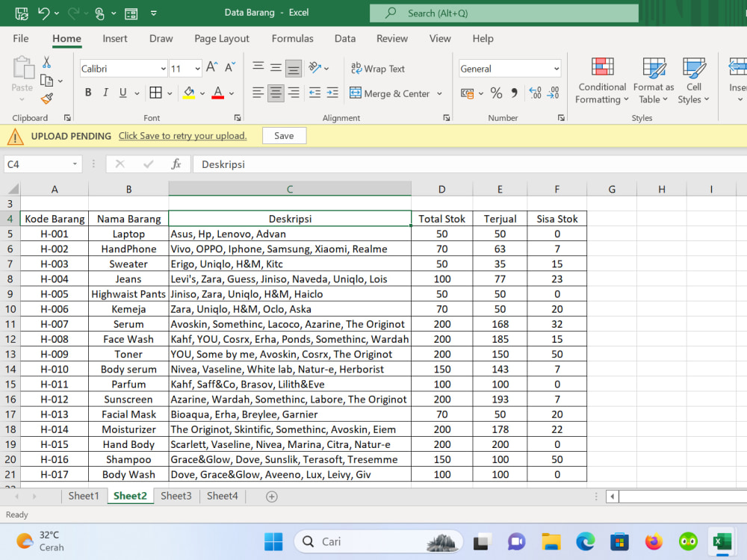This screenshot has width=747, height=560.
Task: Click the AutoSave save icon in title bar
Action: click(22, 13)
